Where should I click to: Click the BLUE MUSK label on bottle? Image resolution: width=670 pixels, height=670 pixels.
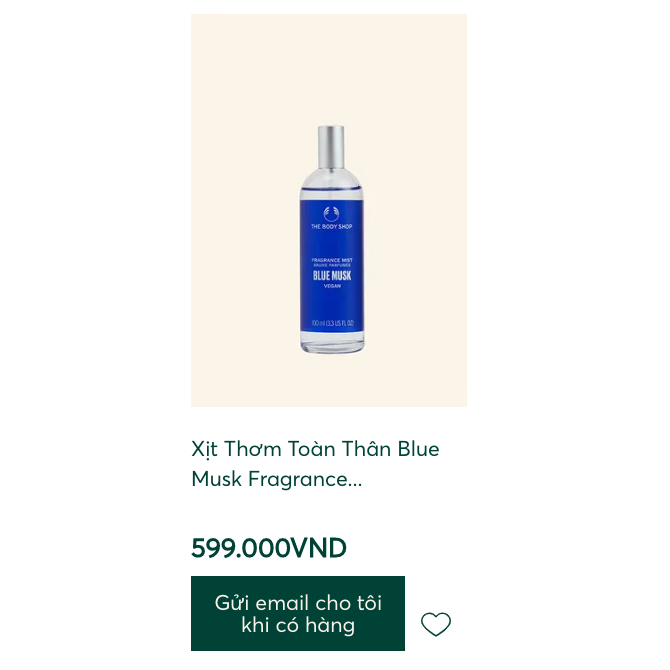332,276
